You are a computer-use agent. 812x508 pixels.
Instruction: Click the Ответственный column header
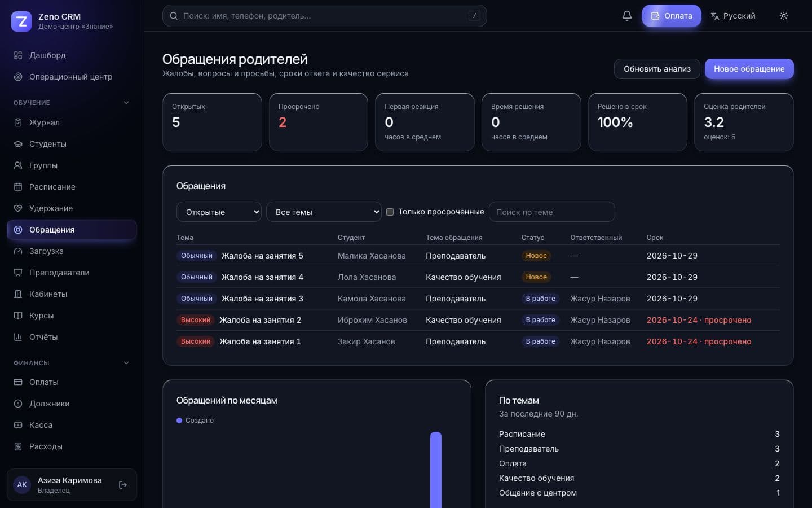point(596,238)
